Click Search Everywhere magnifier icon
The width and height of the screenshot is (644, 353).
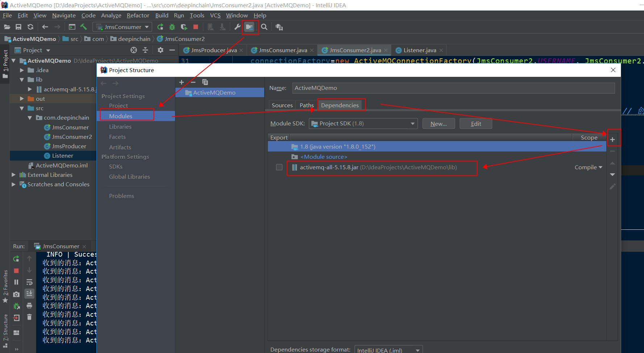coord(264,27)
